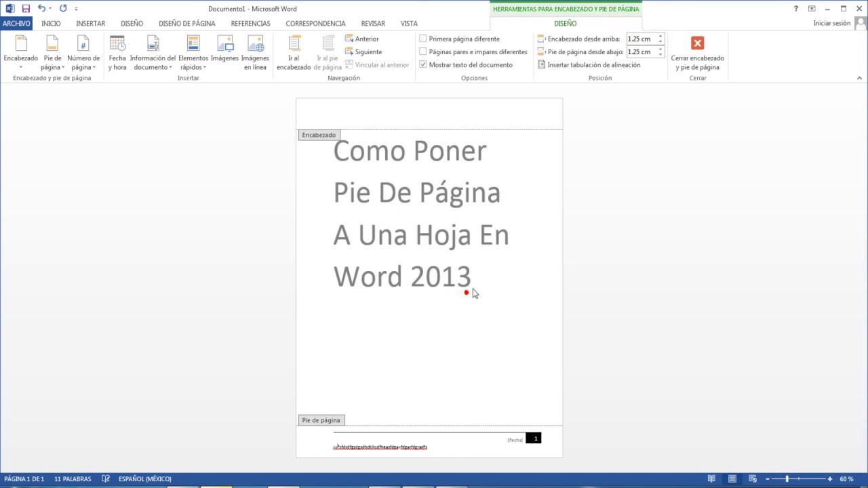Open ribbon display options icon
Viewport: 868px width, 488px height.
coord(812,9)
